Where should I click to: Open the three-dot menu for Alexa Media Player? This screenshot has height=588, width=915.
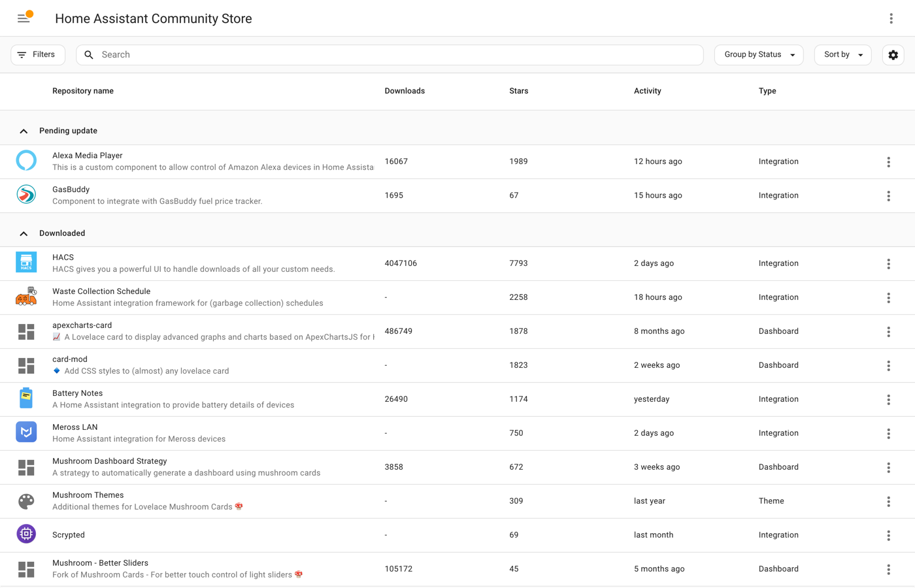coord(888,162)
